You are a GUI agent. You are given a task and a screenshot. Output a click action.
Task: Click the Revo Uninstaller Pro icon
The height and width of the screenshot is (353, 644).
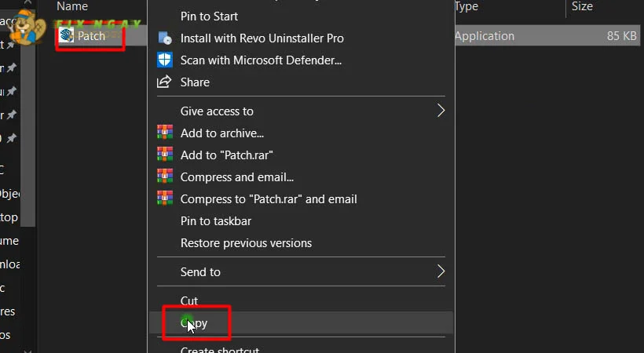coord(164,38)
